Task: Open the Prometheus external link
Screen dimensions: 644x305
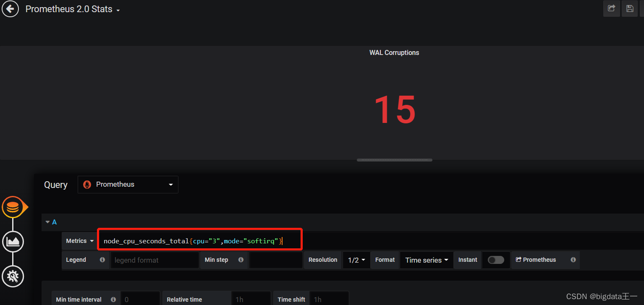Action: pyautogui.click(x=536, y=260)
